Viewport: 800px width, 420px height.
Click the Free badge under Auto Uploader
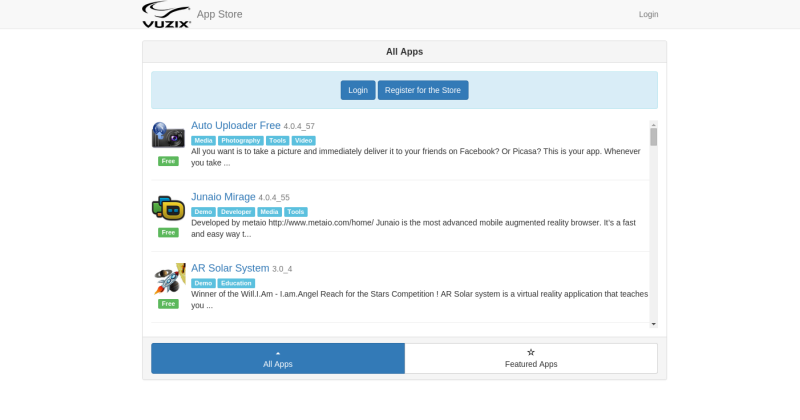click(168, 161)
